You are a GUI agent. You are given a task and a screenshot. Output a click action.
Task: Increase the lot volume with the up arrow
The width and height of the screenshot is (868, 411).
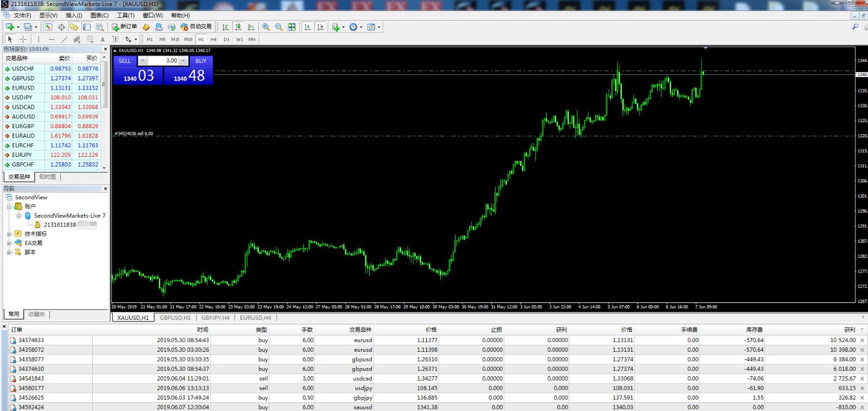pyautogui.click(x=183, y=61)
